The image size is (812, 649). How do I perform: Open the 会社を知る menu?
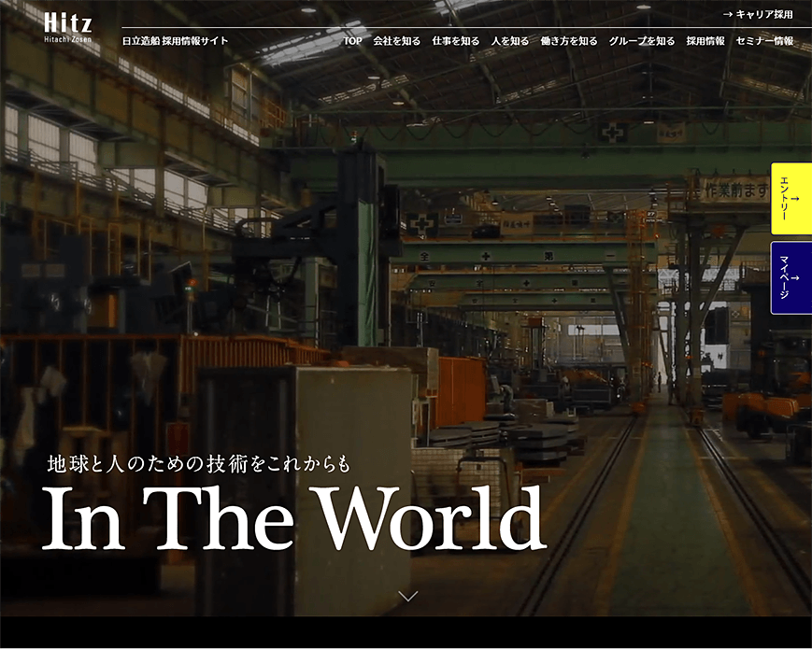(x=396, y=41)
